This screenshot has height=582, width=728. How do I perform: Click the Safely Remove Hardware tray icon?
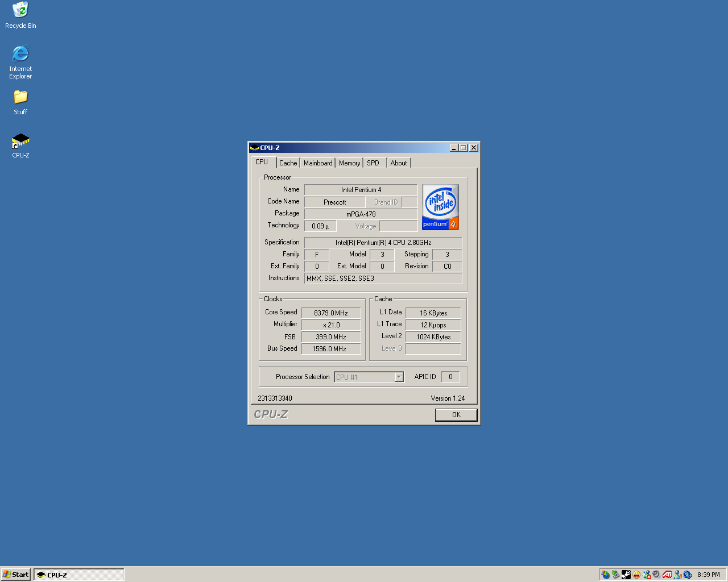616,575
